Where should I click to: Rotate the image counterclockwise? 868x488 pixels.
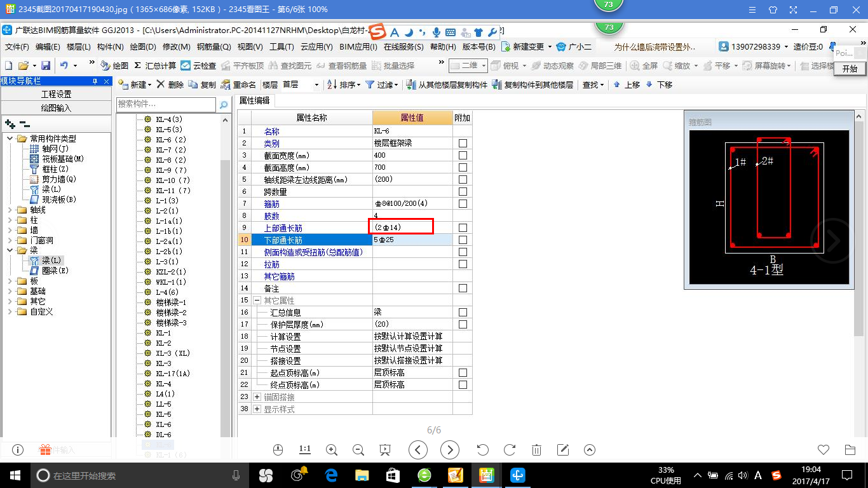[x=482, y=450]
